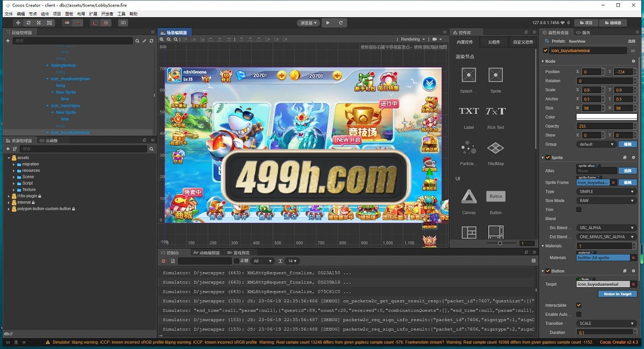Click the Resize to Target button

pos(618,294)
